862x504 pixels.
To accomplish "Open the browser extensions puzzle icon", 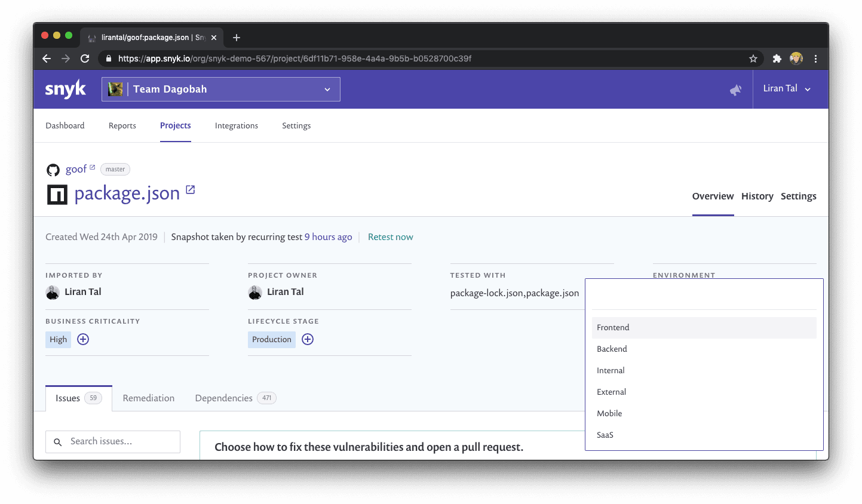I will 777,59.
